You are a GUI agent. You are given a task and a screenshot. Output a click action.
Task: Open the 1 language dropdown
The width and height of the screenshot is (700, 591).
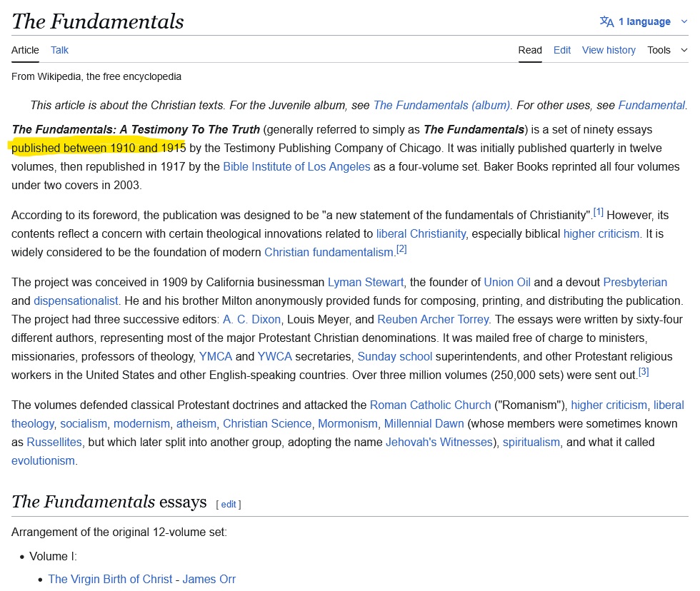click(644, 21)
